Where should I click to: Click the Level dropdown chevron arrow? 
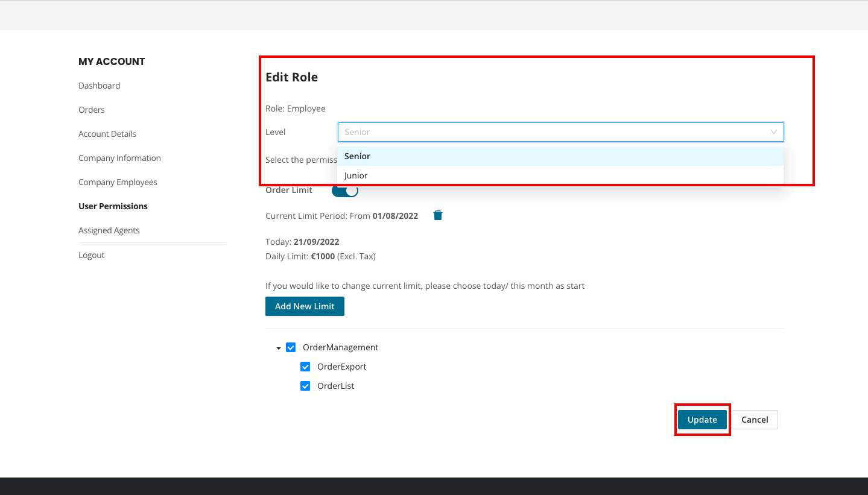[x=773, y=132]
